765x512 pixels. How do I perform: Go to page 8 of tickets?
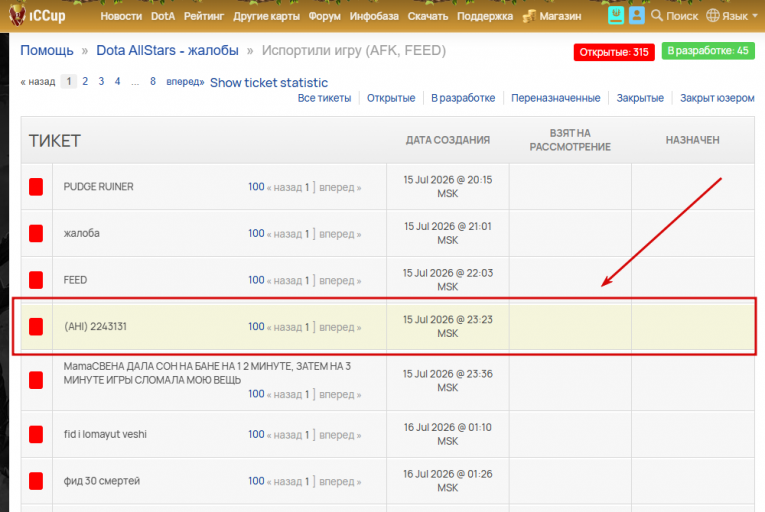click(153, 82)
